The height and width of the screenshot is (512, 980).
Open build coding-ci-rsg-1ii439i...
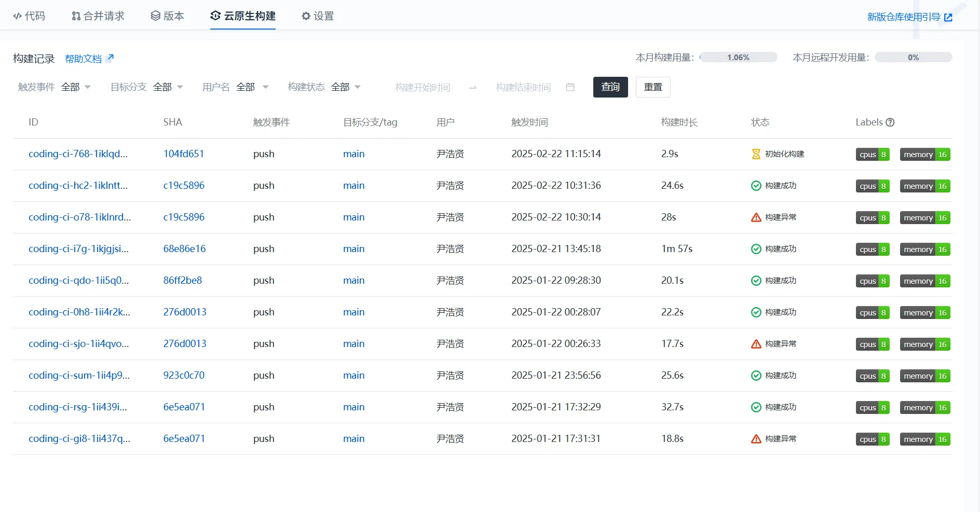coord(78,407)
